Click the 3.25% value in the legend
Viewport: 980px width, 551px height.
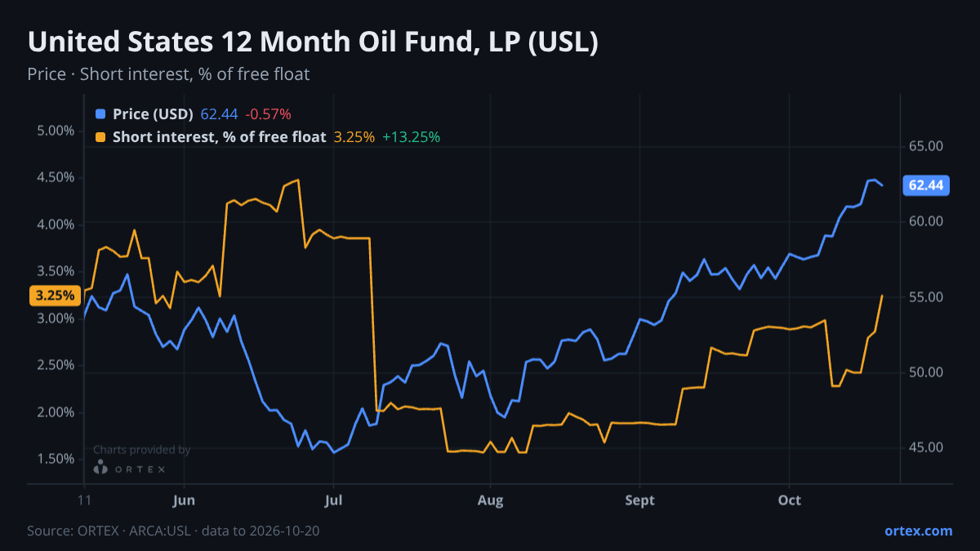[x=354, y=137]
